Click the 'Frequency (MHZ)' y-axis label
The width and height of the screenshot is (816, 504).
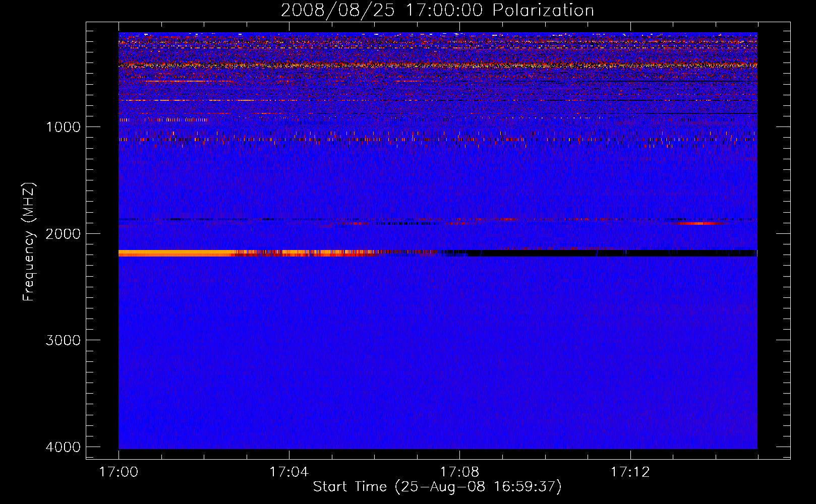pos(29,242)
